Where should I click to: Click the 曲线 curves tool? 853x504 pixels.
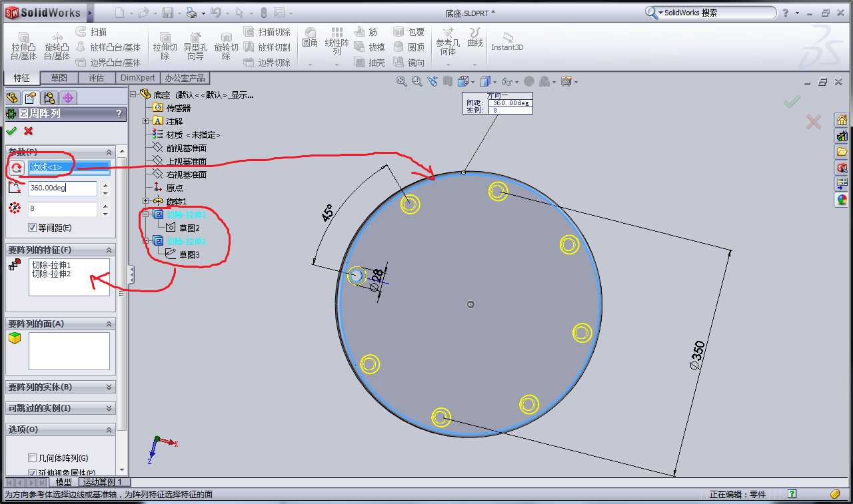click(475, 37)
